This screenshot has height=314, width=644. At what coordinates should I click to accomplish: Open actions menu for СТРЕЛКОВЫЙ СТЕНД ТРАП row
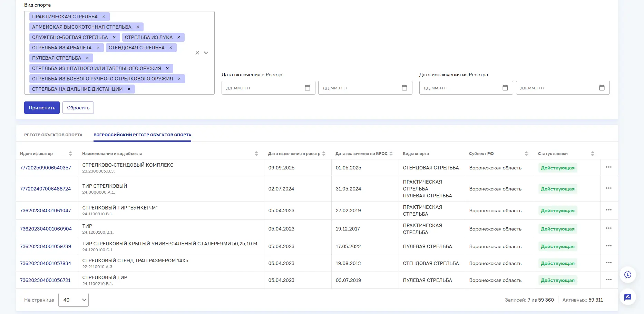click(609, 263)
